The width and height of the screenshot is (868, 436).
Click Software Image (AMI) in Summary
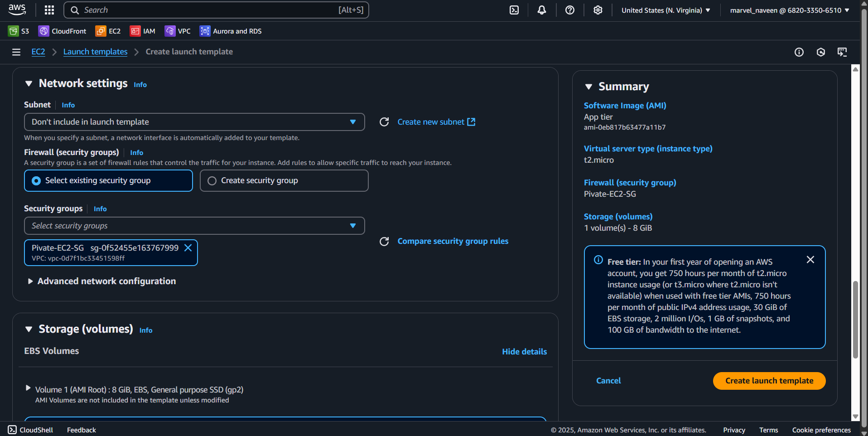(x=625, y=106)
